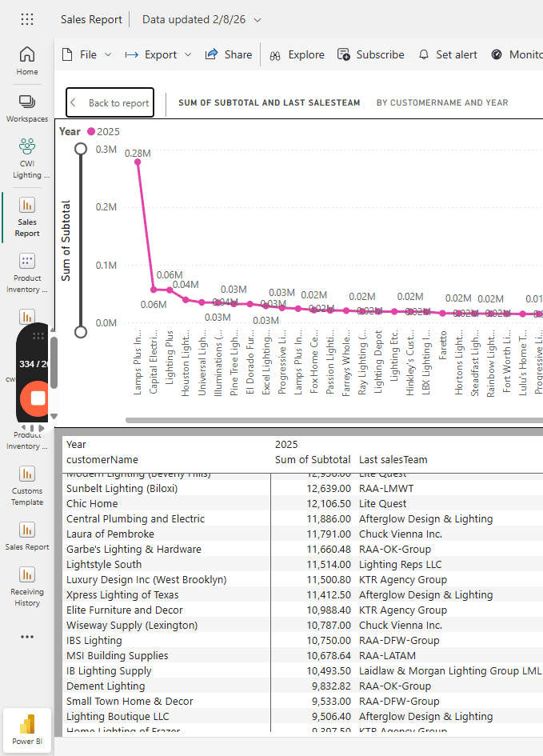The image size is (543, 756).
Task: Click the Share icon in the toolbar
Action: [x=211, y=54]
